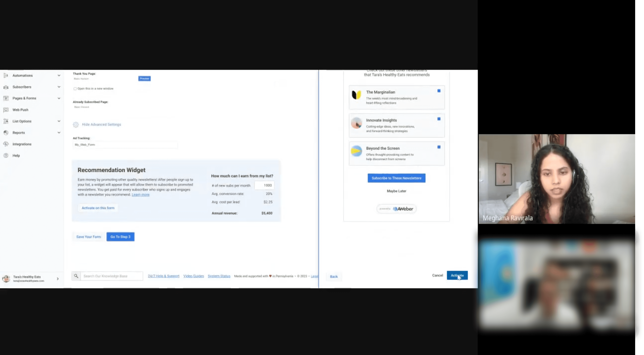The image size is (644, 355).
Task: Open the Integrations menu item
Action: 22,144
